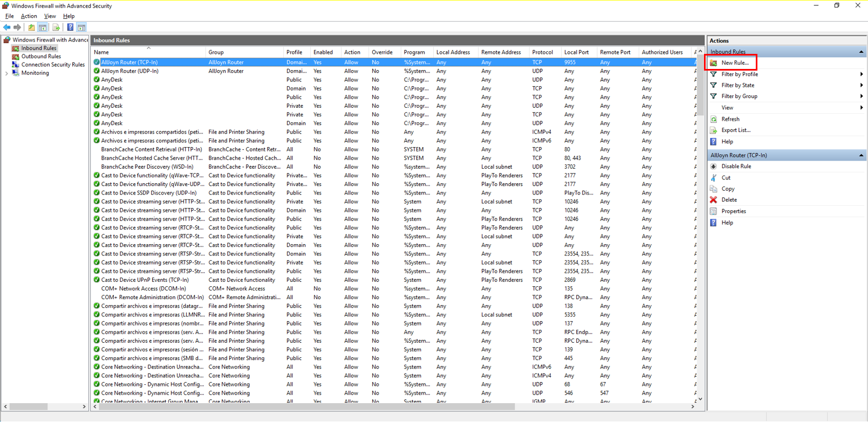
Task: Select the Outbound Rules tree icon
Action: pos(16,56)
